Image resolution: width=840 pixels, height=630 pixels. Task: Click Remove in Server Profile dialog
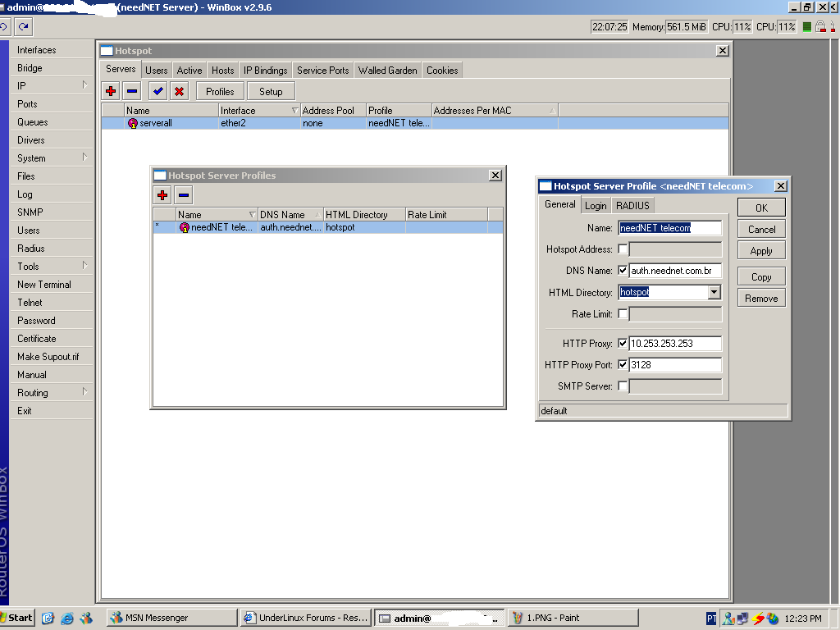tap(761, 299)
